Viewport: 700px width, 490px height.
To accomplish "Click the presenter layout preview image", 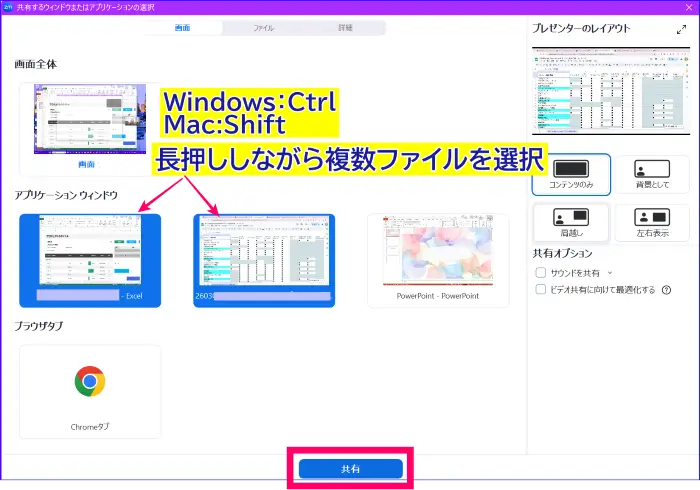I will coord(611,91).
